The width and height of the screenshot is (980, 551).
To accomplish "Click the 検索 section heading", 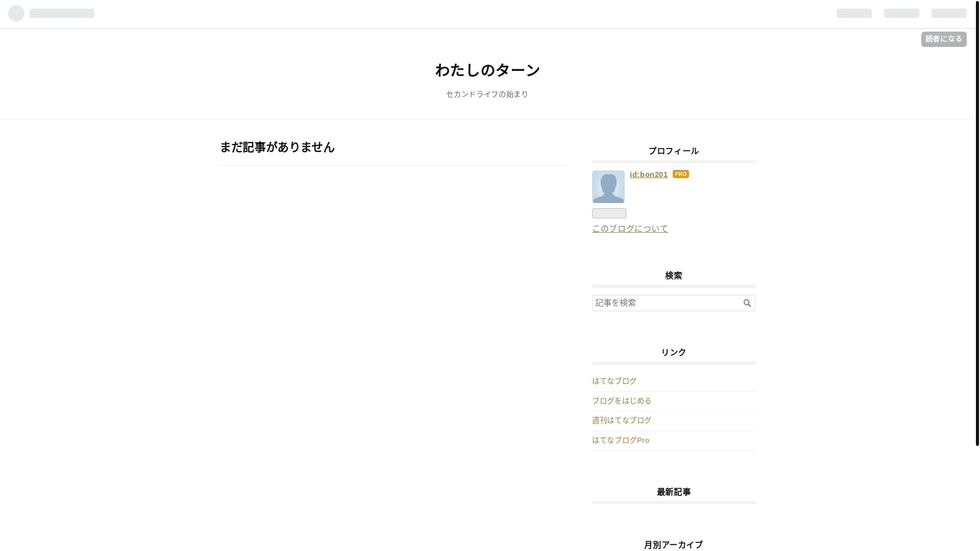I will (x=674, y=275).
